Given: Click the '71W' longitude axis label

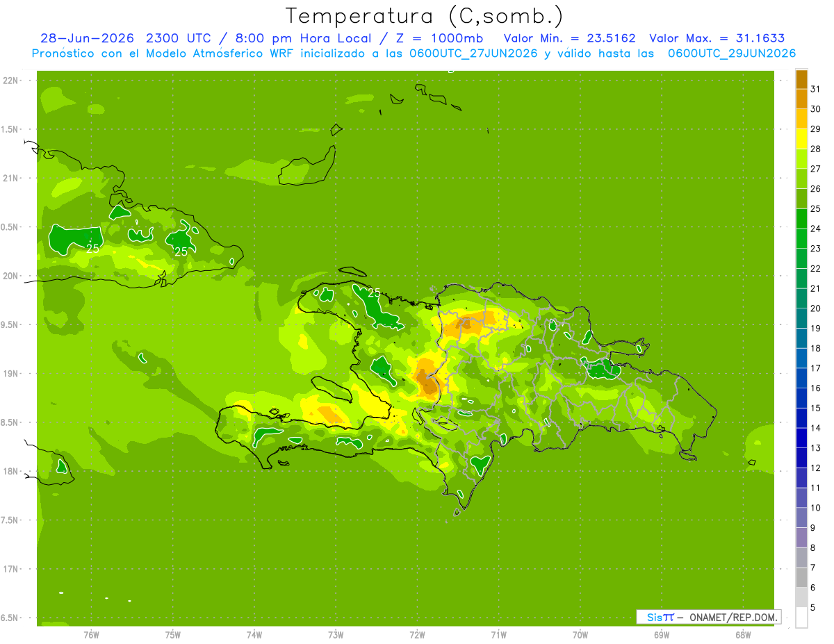Looking at the screenshot, I should pyautogui.click(x=498, y=635).
